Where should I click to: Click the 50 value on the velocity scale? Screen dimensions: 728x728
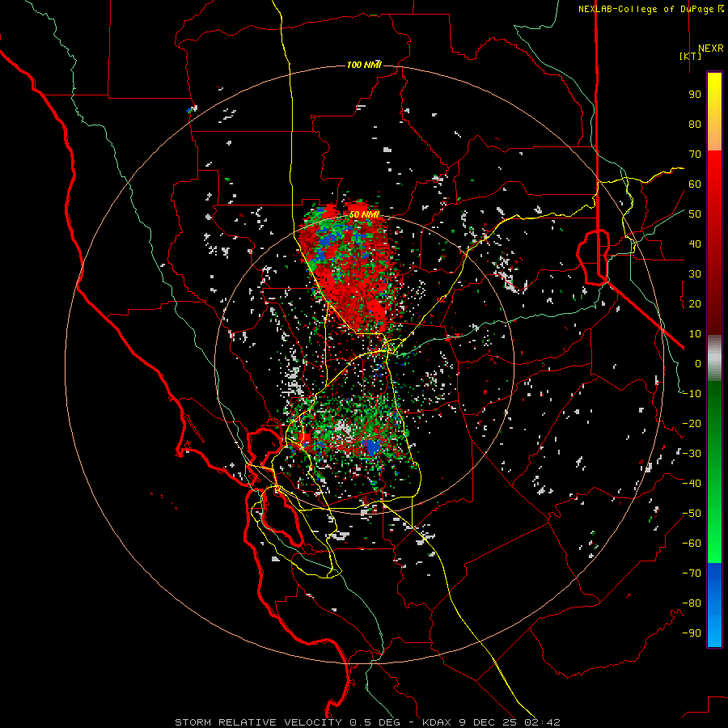coord(695,214)
